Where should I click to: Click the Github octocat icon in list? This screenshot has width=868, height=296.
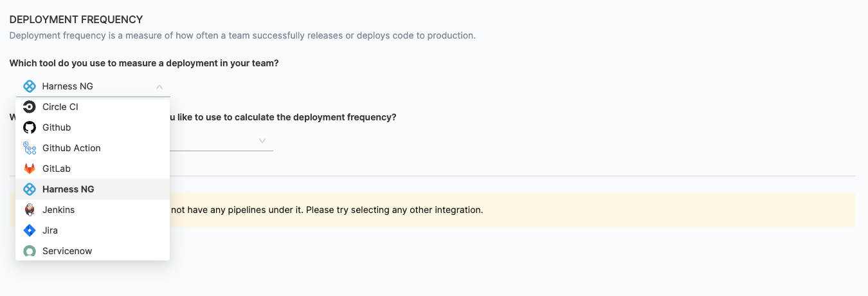(x=29, y=127)
